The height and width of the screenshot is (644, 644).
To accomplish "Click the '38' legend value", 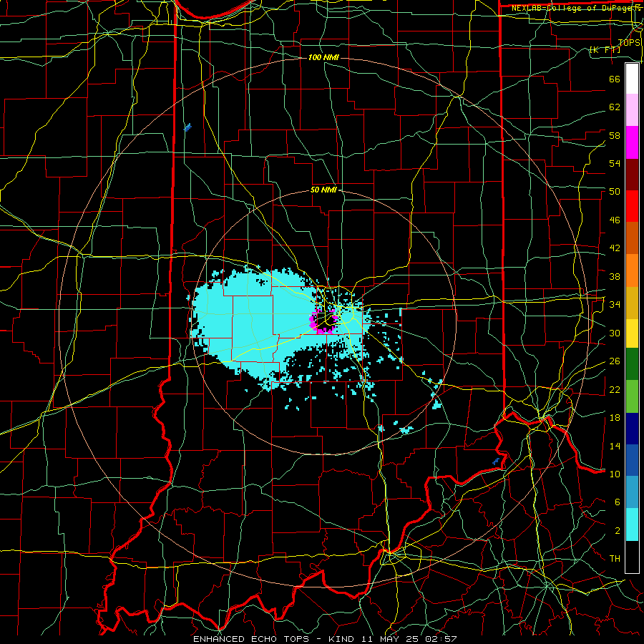I will 615,276.
